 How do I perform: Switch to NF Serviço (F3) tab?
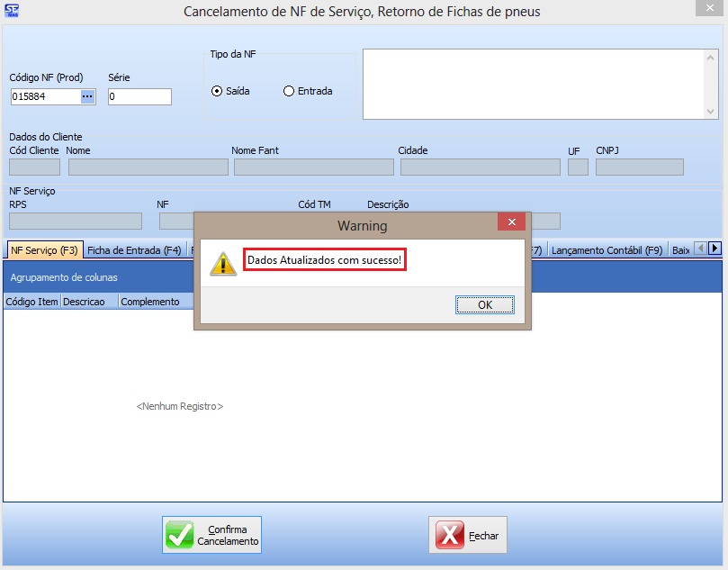(44, 249)
